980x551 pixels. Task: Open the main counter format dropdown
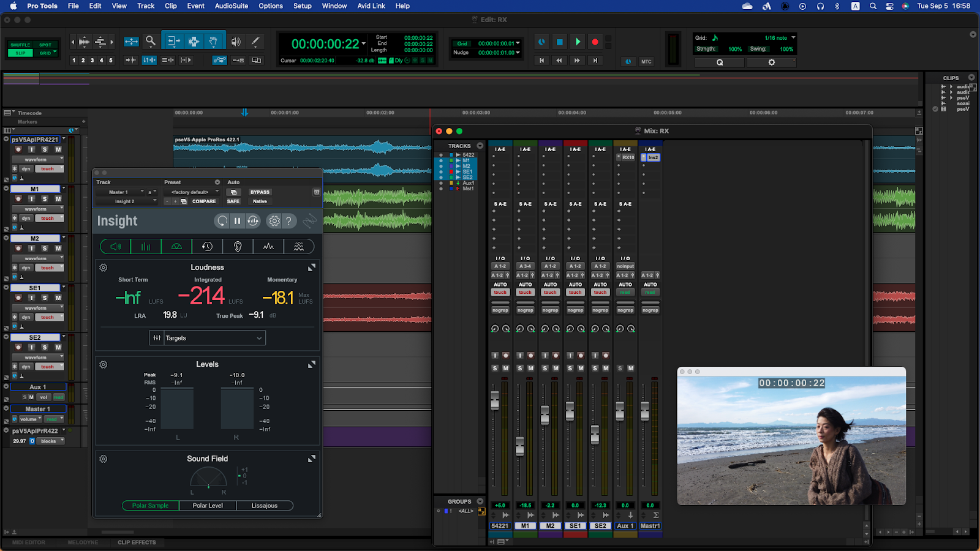(x=364, y=44)
